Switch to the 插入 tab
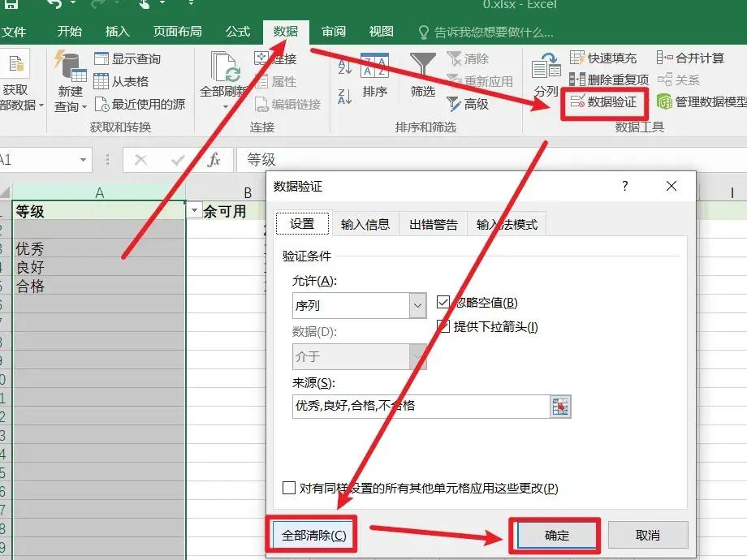Viewport: 747px width, 560px height. click(x=117, y=32)
